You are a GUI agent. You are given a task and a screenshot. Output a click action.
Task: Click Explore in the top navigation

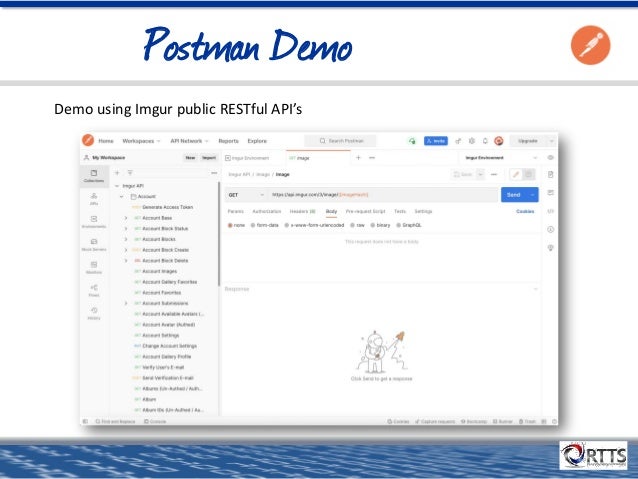point(257,141)
